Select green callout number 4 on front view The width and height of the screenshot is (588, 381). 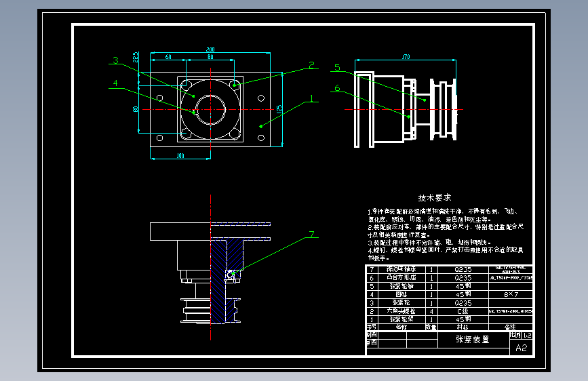(115, 83)
